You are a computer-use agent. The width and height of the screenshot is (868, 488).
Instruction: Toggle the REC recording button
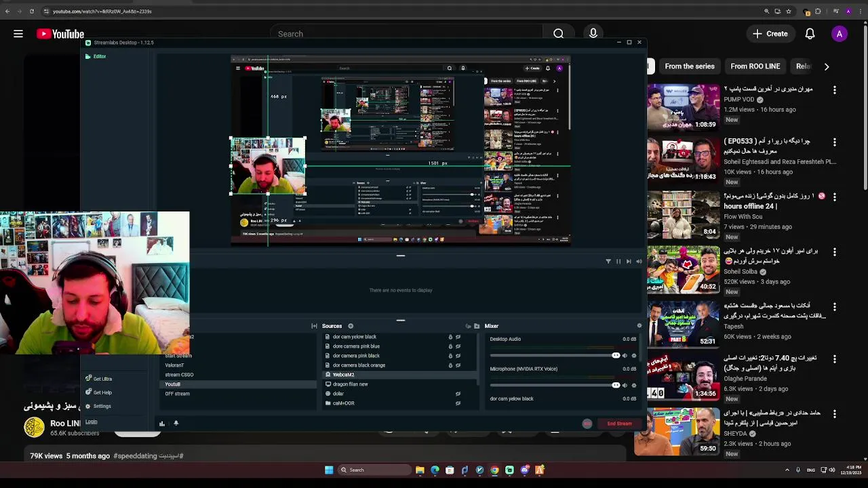(587, 424)
